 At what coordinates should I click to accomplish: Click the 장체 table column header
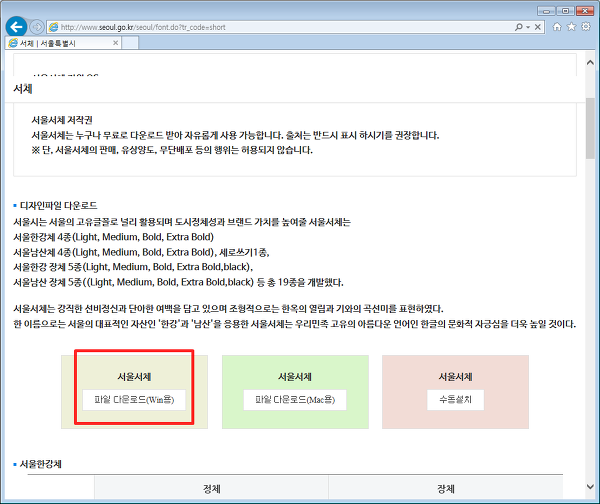click(446, 489)
